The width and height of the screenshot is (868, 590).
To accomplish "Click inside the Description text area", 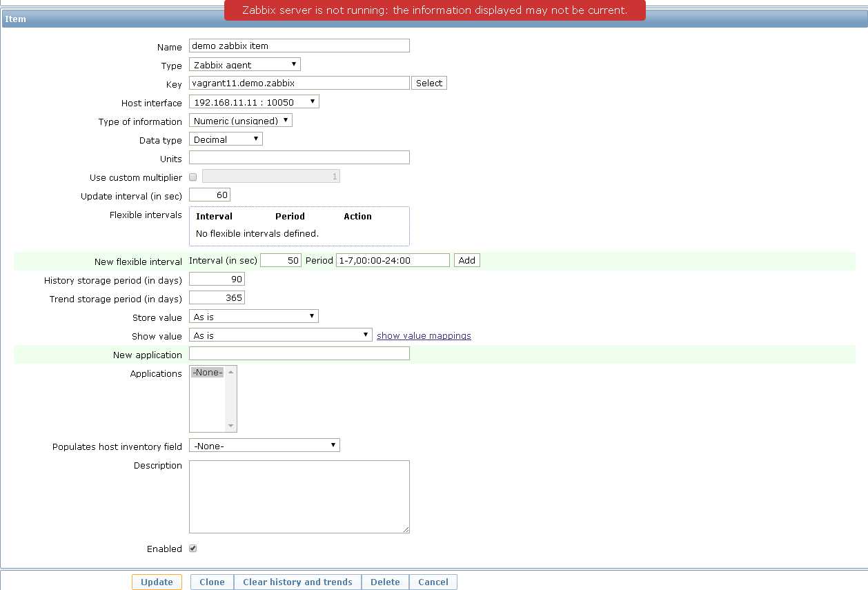I will click(x=299, y=497).
